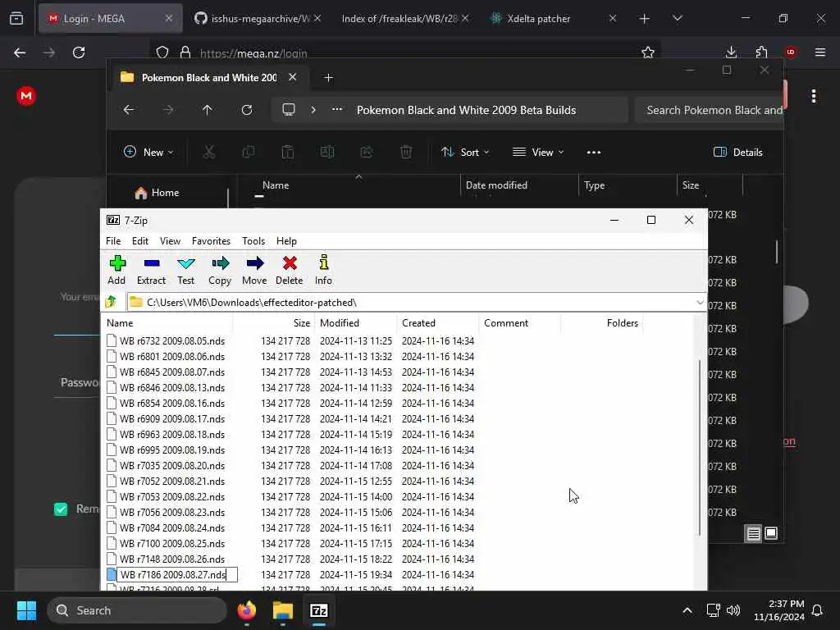Click the Delete trash icon in File Explorer
The height and width of the screenshot is (630, 840).
[x=406, y=152]
